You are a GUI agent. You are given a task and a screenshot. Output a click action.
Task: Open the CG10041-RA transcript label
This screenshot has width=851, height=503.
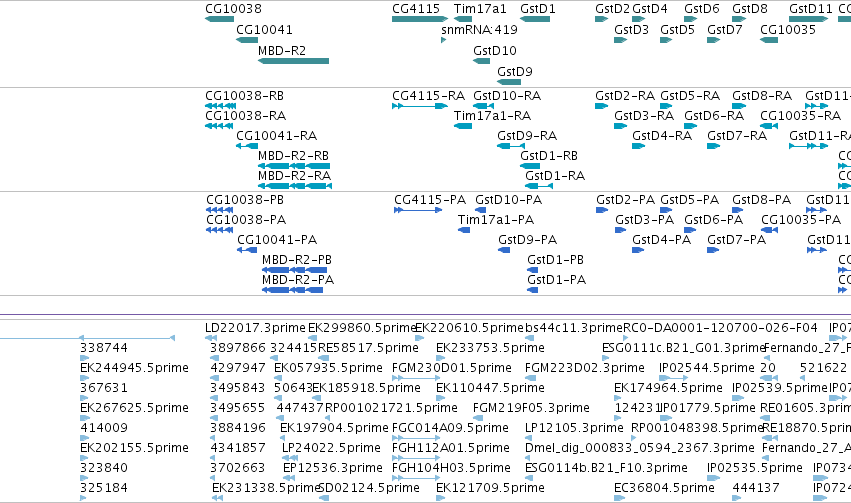pos(277,136)
